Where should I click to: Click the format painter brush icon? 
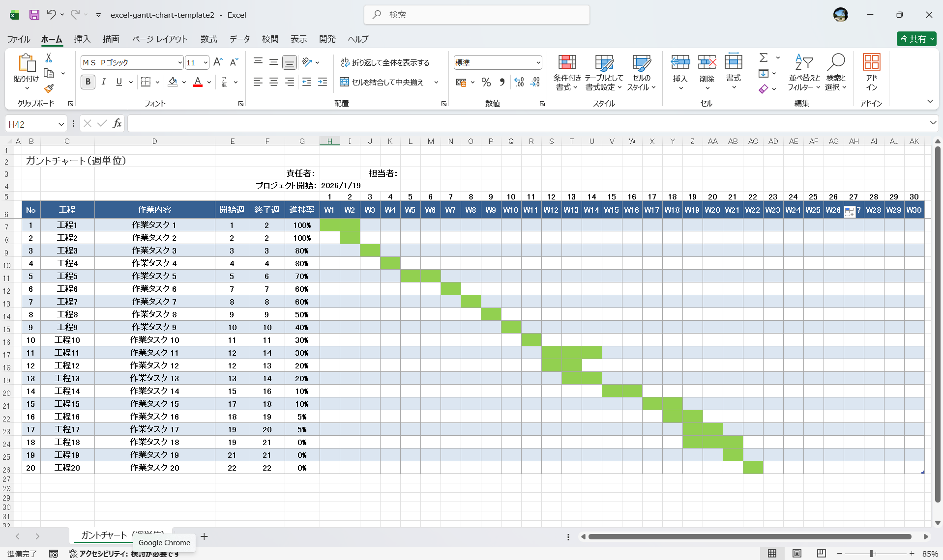pyautogui.click(x=49, y=89)
